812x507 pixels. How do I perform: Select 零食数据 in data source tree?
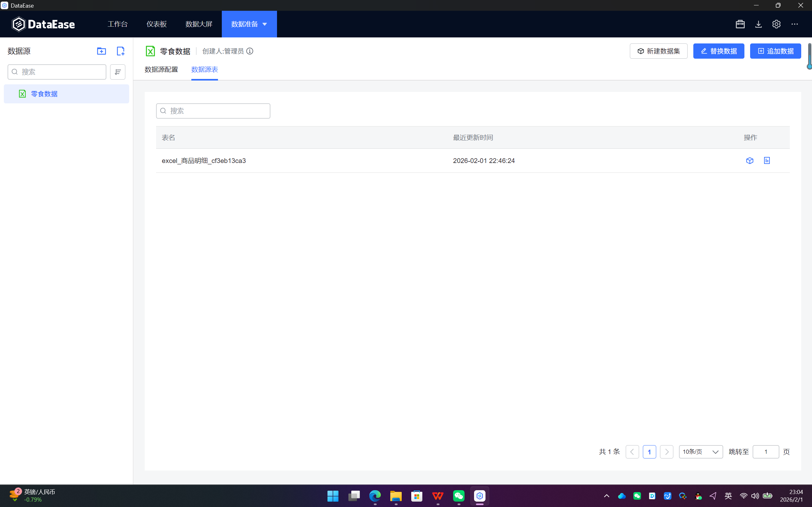tap(44, 94)
